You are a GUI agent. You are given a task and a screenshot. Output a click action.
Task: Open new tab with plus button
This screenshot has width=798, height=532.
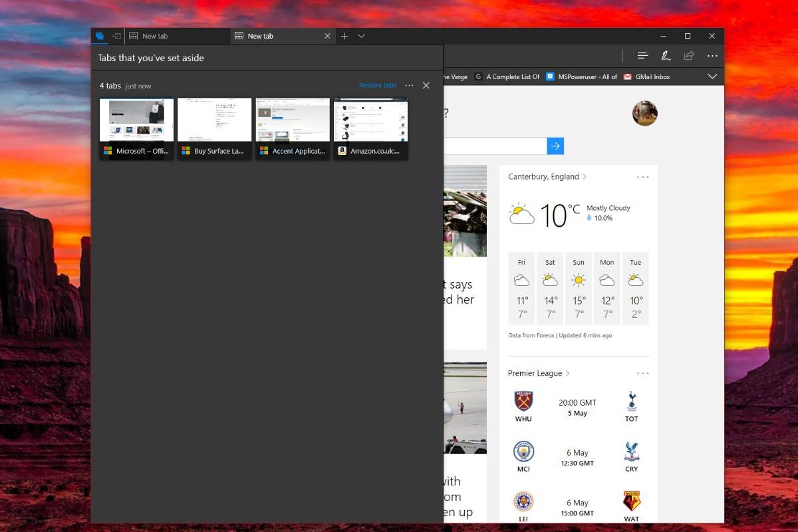(344, 36)
